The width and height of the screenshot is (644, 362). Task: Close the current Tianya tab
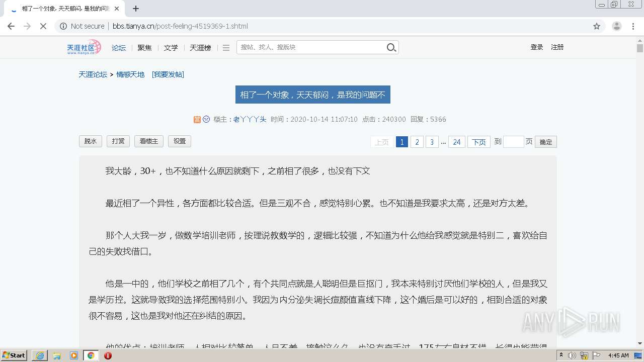pos(117,9)
